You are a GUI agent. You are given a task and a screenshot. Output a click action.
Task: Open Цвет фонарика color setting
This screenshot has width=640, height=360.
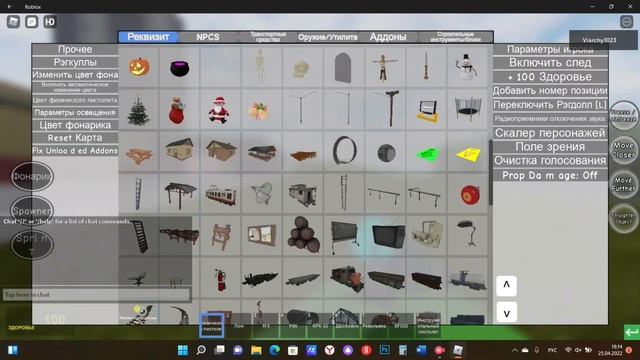[75, 125]
